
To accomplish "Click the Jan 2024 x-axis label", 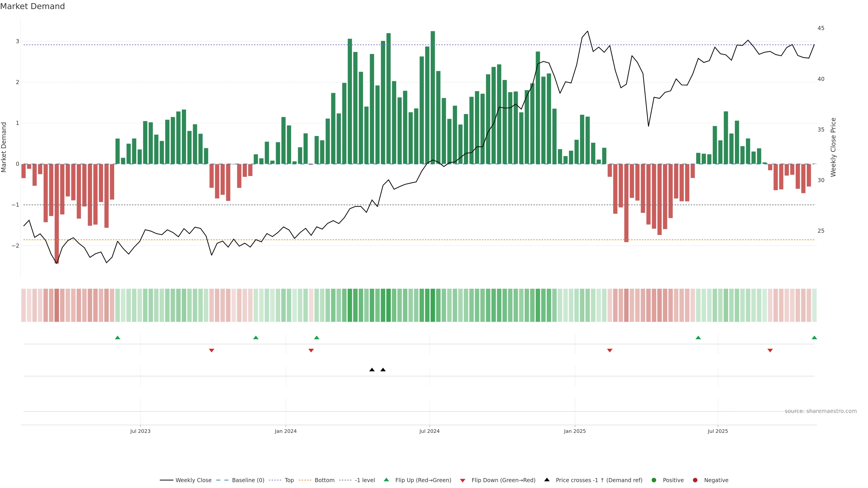I will 286,432.
